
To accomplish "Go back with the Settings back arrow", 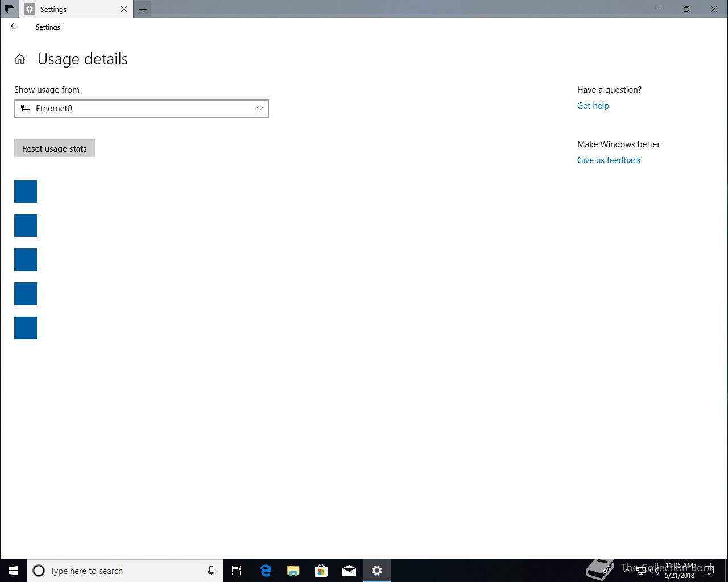I will tap(14, 26).
